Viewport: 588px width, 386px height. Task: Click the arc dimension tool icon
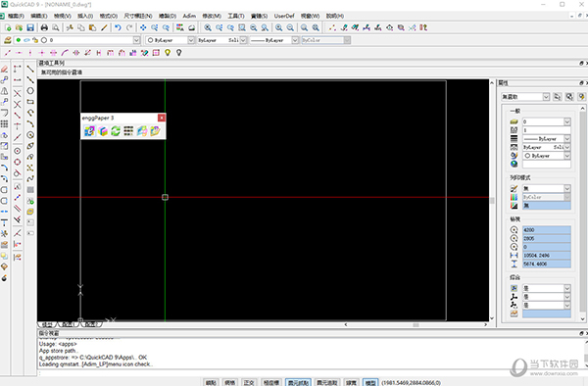[65, 53]
